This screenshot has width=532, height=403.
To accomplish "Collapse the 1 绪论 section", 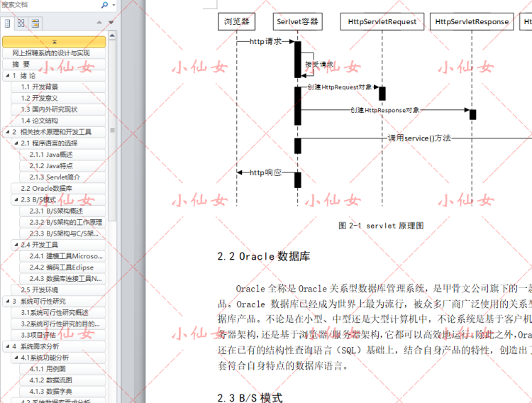I will pyautogui.click(x=8, y=75).
